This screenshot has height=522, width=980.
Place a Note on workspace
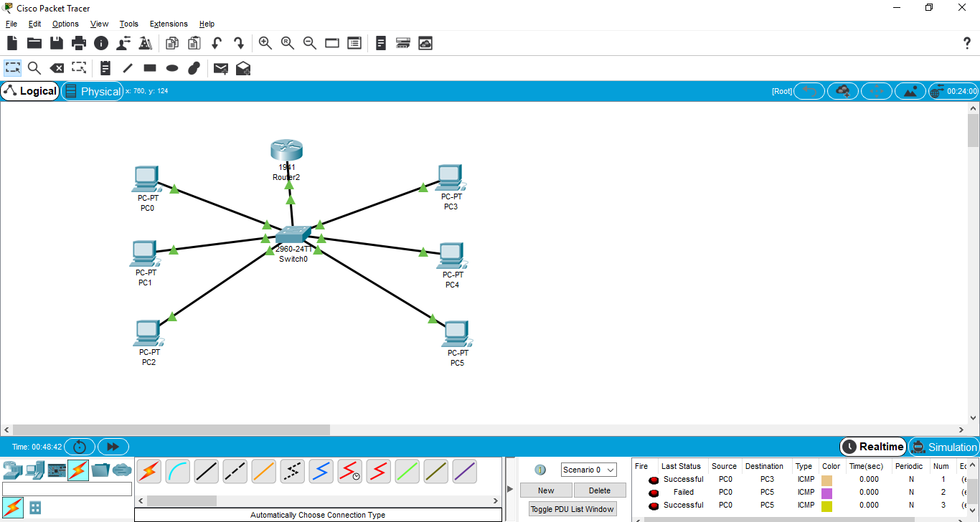[x=105, y=68]
